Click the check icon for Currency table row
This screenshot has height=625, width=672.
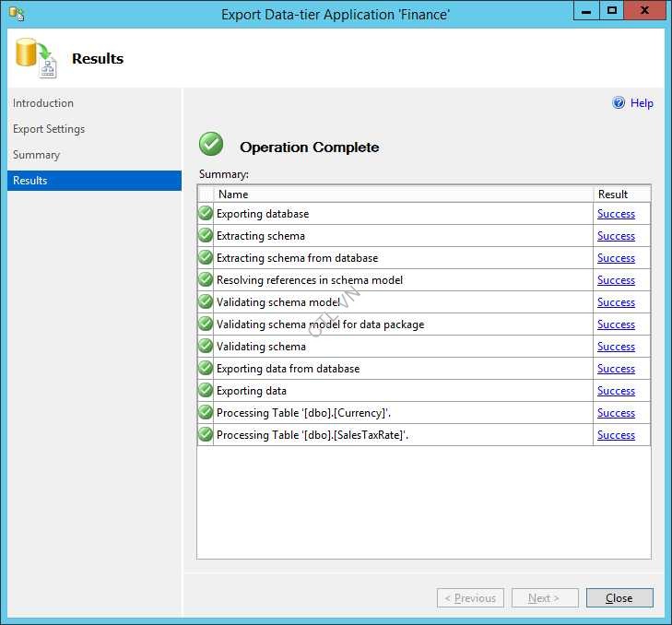pyautogui.click(x=206, y=413)
